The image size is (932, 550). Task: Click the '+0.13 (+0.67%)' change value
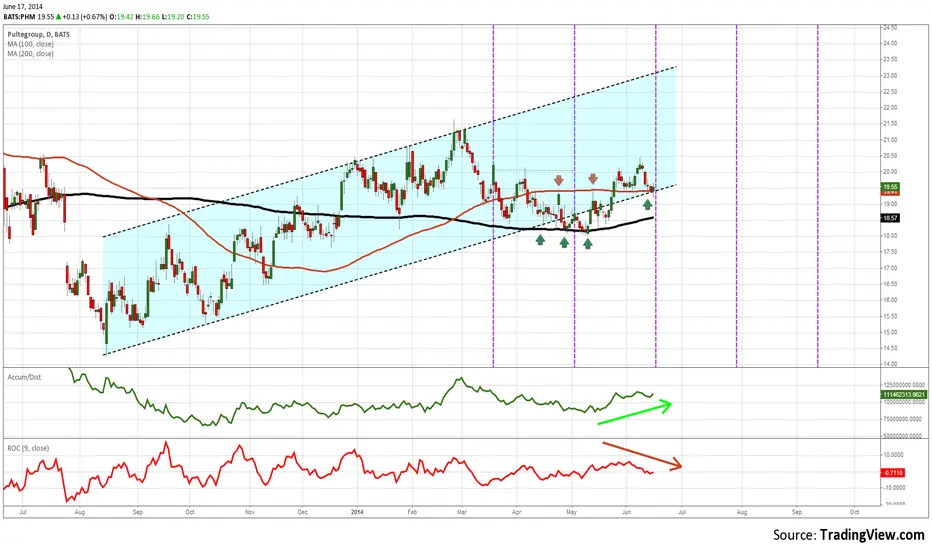tap(85, 17)
